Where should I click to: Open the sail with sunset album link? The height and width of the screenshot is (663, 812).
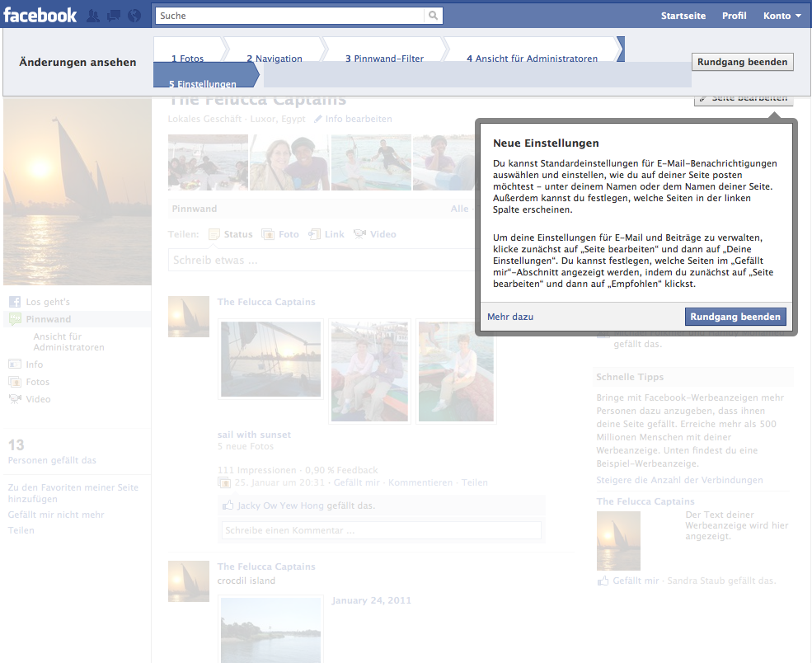tap(254, 435)
